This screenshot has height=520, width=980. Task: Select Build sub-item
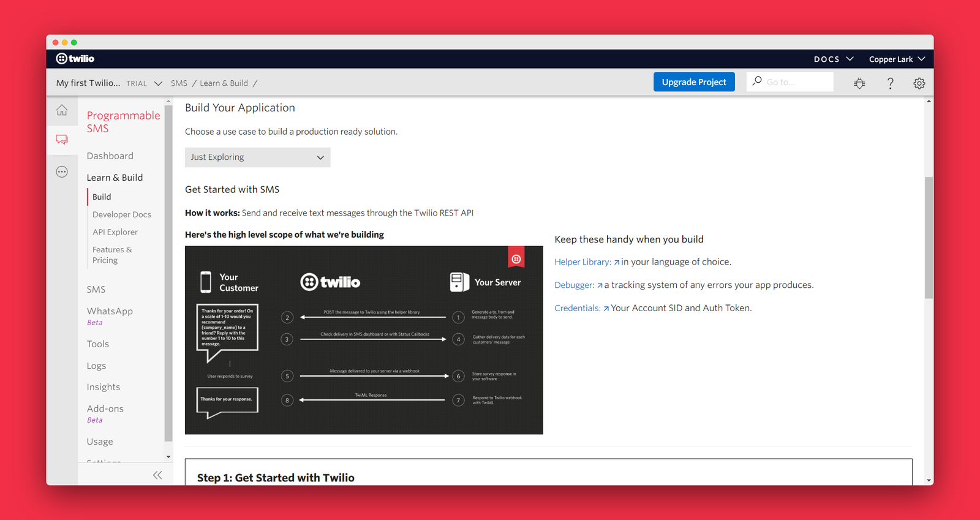(x=102, y=197)
